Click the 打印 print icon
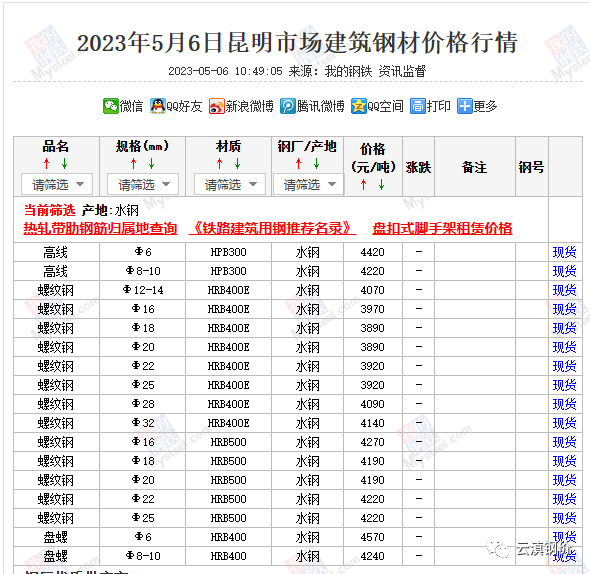Viewport: 590px width, 574px height. click(x=418, y=106)
